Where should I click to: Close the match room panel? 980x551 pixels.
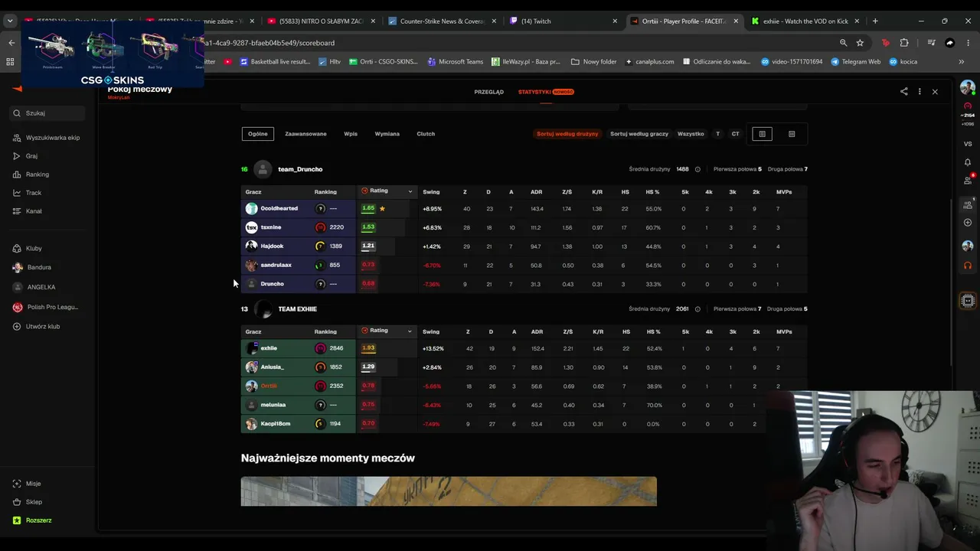(935, 92)
